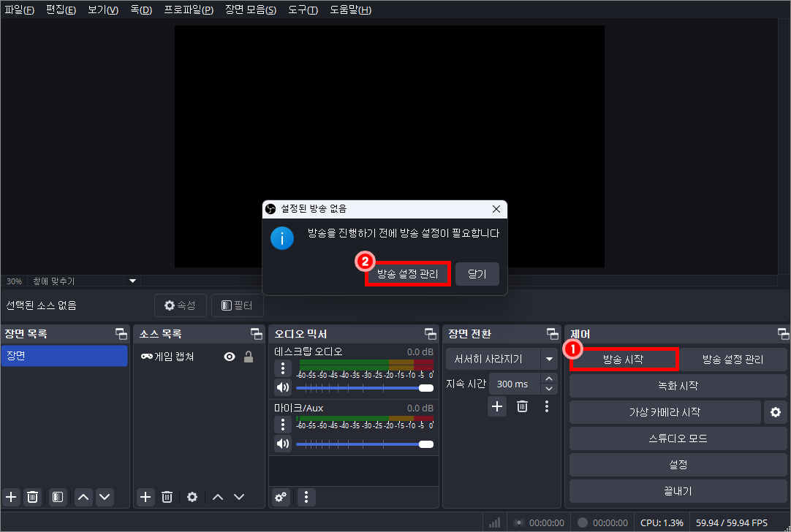Remove selected source with trash icon
The height and width of the screenshot is (532, 791).
coord(167,497)
